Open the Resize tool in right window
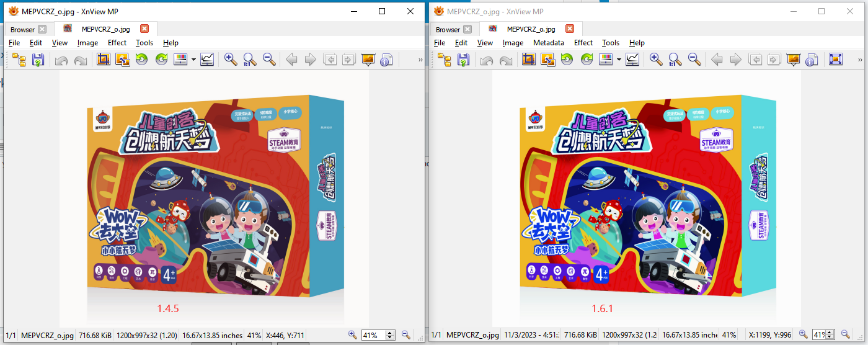This screenshot has height=345, width=868. 547,60
